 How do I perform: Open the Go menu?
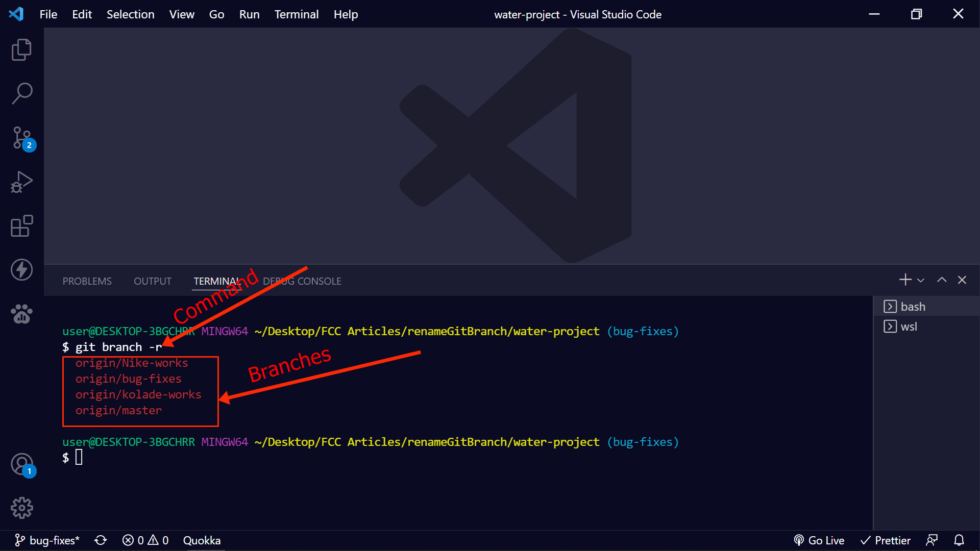[216, 14]
